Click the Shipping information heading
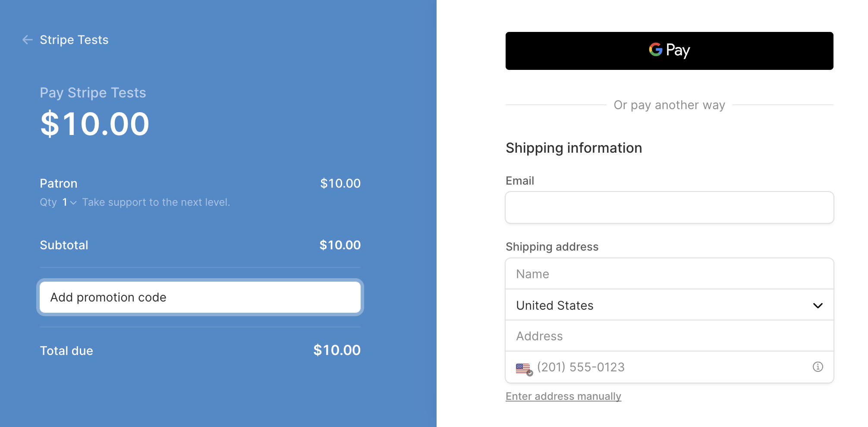Screen dimensions: 868x427 tap(573, 148)
